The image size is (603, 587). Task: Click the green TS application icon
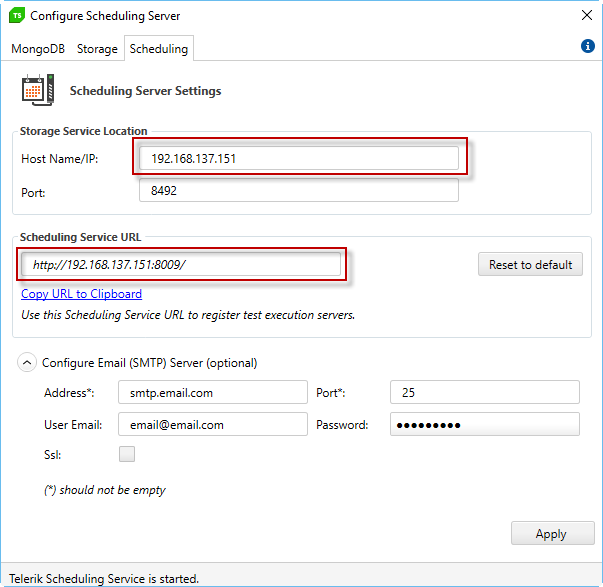point(17,15)
